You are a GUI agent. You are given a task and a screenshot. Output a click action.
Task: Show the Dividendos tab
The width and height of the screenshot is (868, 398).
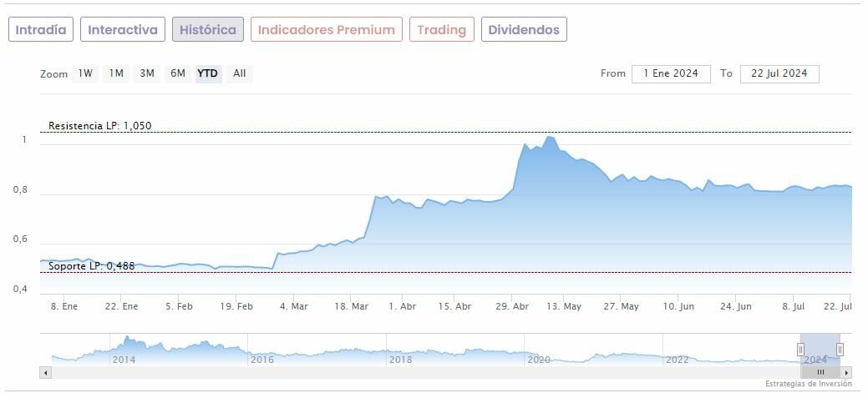[524, 29]
